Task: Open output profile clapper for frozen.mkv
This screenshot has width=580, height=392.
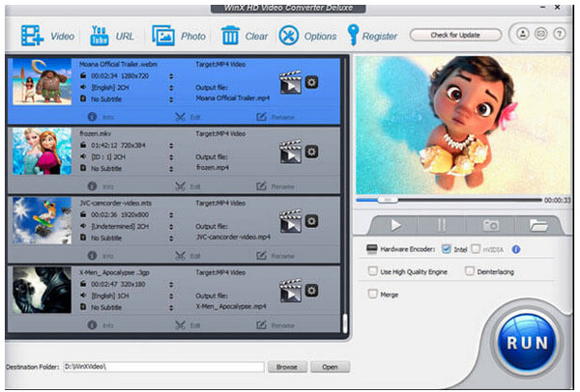Action: point(290,152)
